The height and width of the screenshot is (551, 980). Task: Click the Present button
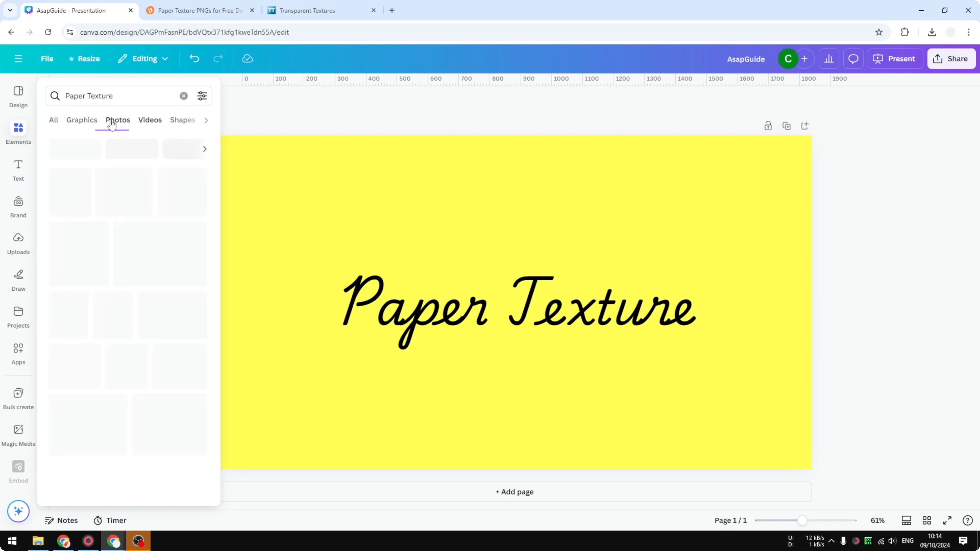896,59
